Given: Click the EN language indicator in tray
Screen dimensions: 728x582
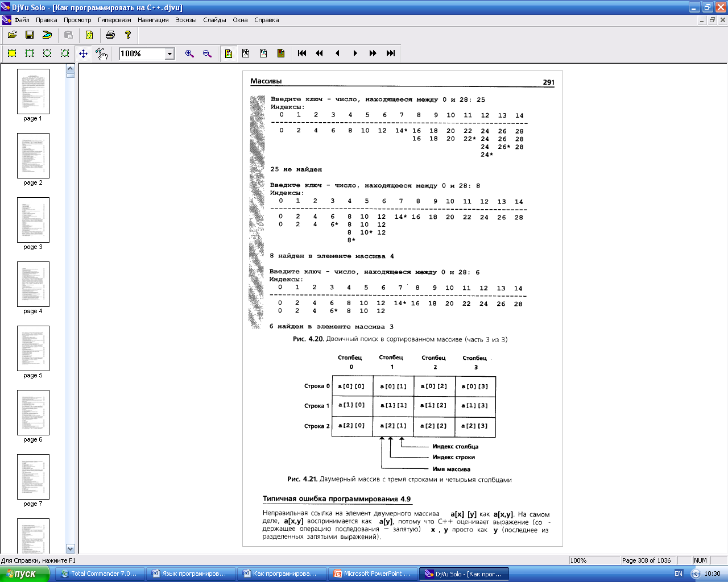Looking at the screenshot, I should (x=679, y=574).
